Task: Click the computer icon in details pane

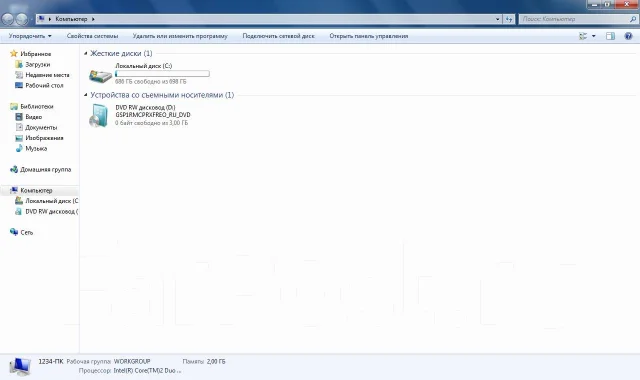Action: pos(20,366)
